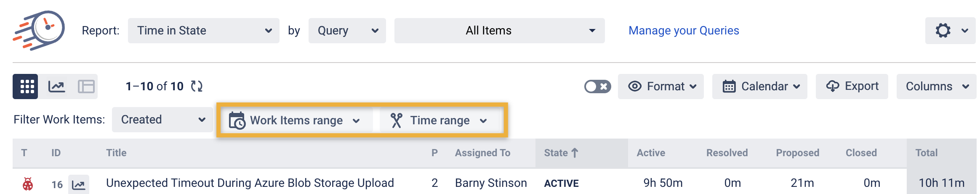Click the refresh arrows icon
The height and width of the screenshot is (194, 980).
pos(197,87)
